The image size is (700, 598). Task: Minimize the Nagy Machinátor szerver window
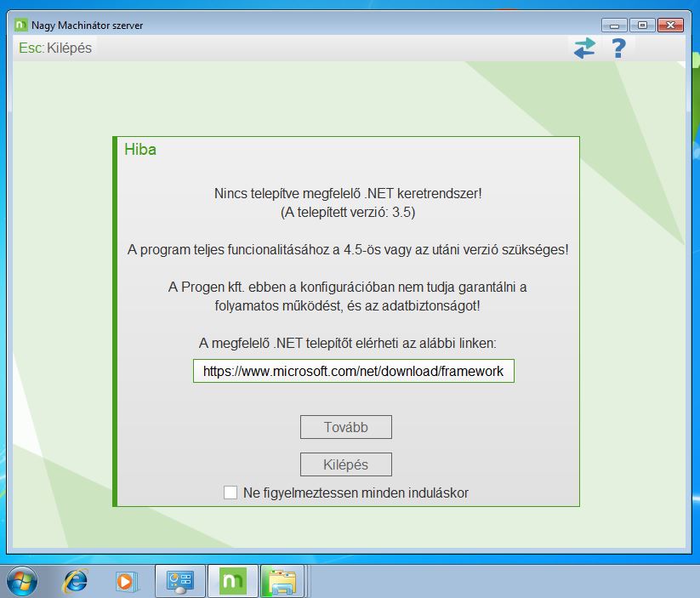click(x=614, y=25)
